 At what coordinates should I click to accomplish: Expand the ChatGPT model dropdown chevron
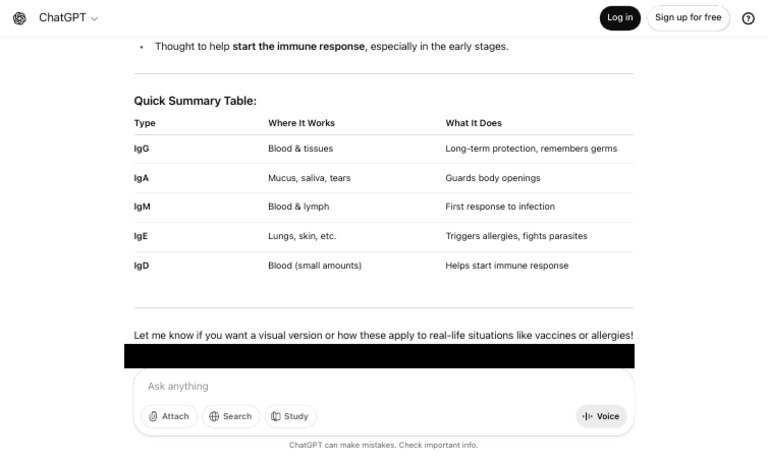pos(95,19)
